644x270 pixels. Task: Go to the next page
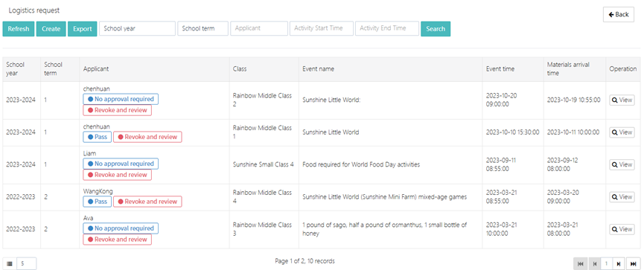point(619,263)
